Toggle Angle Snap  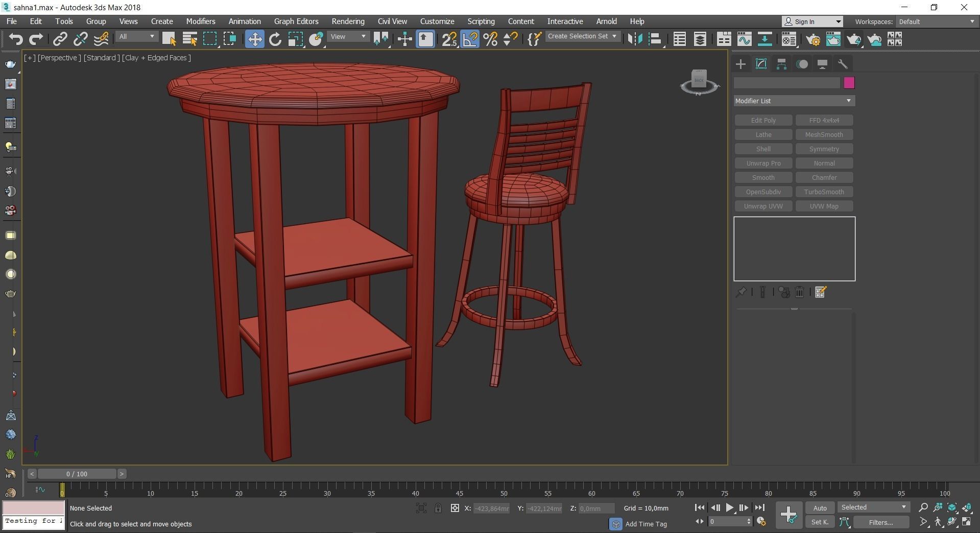tap(470, 39)
